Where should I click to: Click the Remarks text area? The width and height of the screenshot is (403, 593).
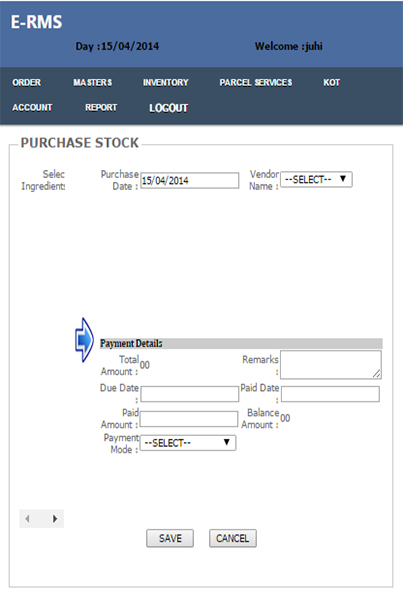[x=331, y=365]
